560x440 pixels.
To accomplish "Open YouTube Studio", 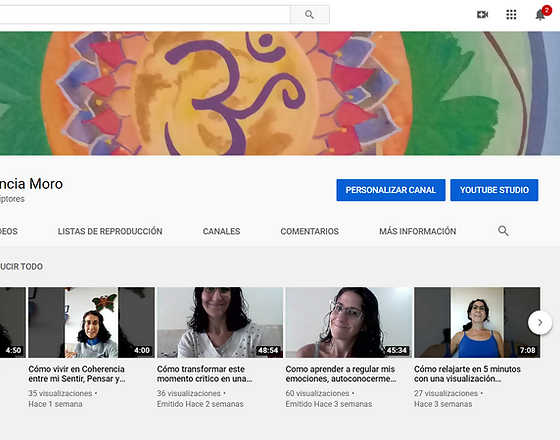I will 494,190.
